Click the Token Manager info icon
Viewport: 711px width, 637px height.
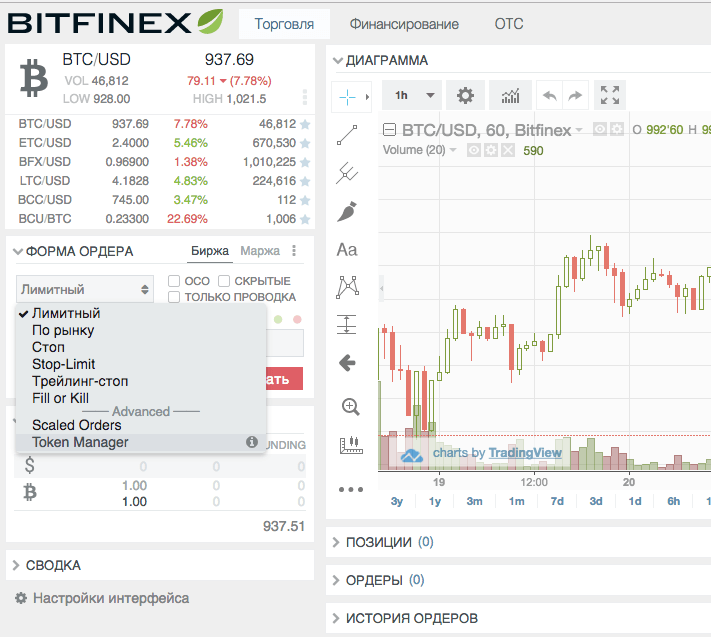point(252,442)
